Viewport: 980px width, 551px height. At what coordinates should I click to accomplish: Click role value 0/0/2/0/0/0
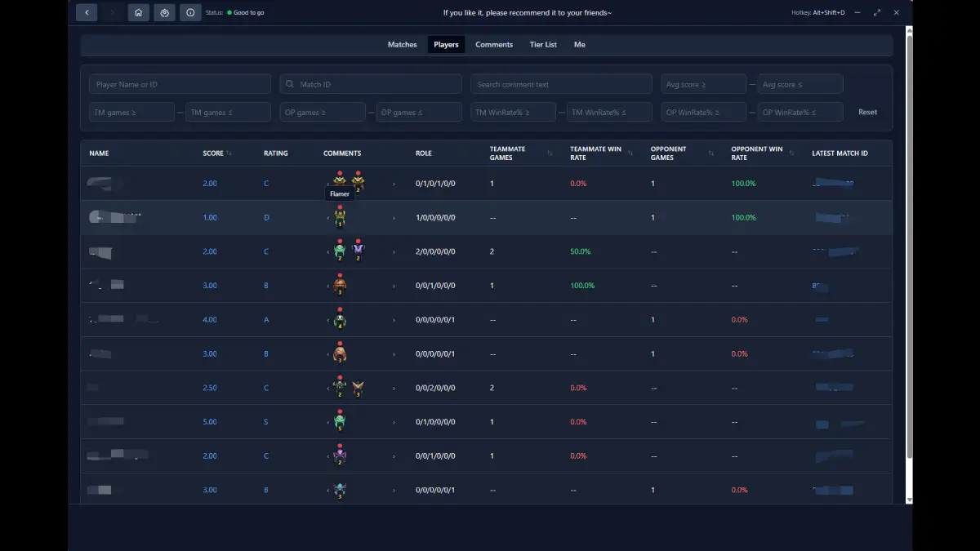point(435,389)
